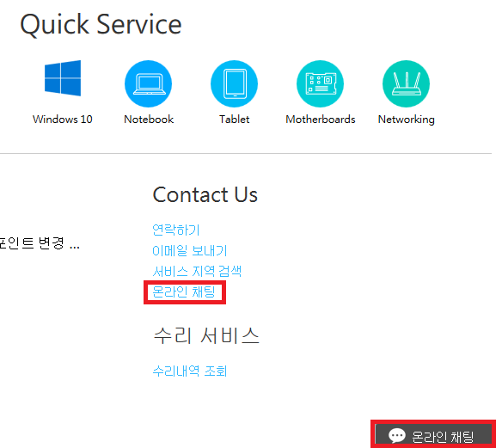Image resolution: width=502 pixels, height=448 pixels.
Task: Click the Networking label text
Action: click(407, 120)
